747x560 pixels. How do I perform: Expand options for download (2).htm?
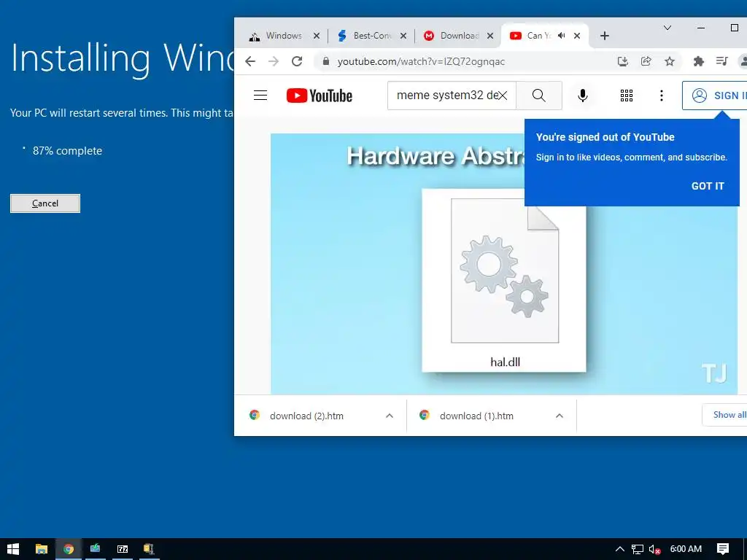[390, 416]
